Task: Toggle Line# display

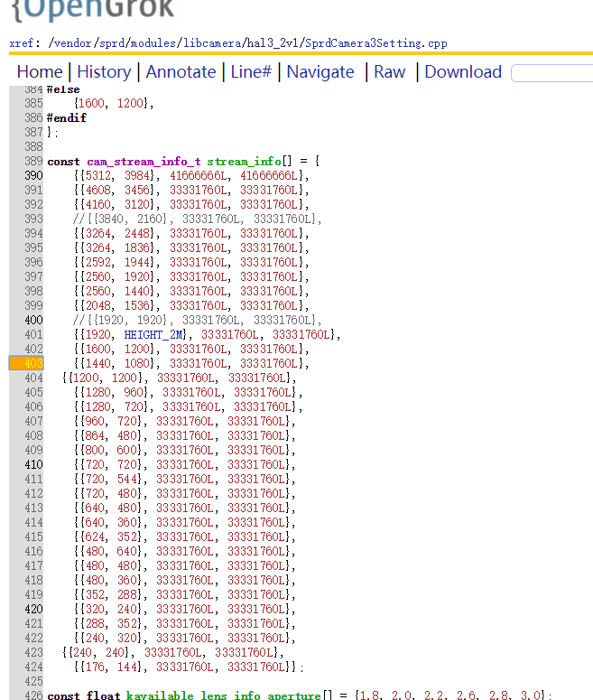Action: click(251, 72)
